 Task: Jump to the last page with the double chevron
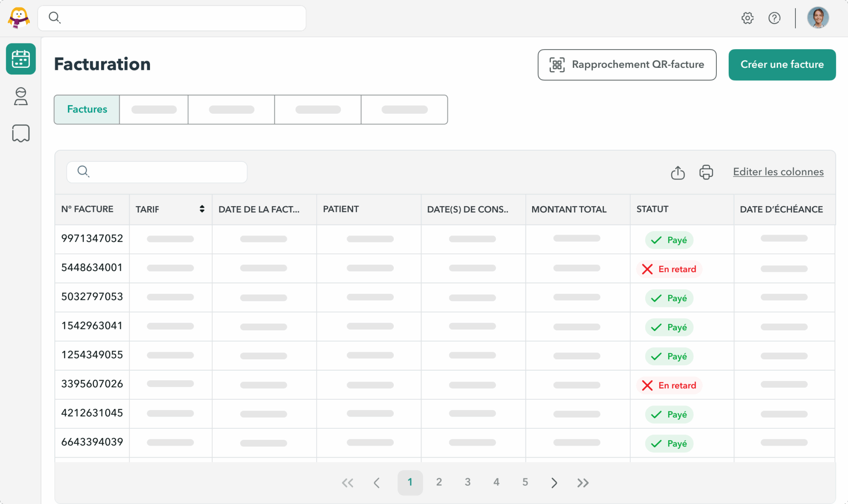click(583, 482)
